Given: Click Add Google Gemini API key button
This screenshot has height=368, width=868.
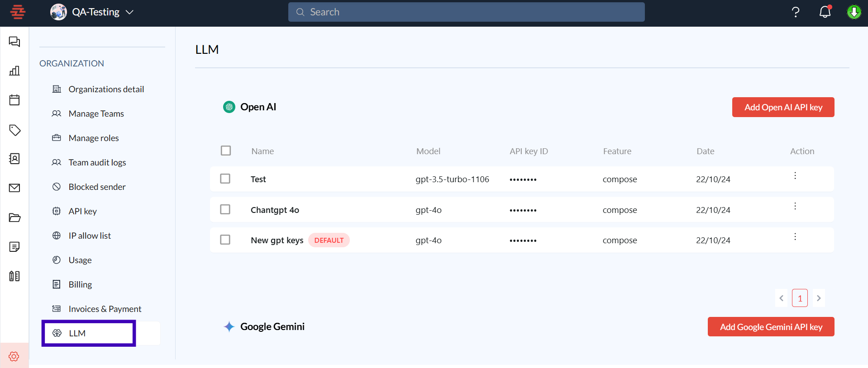Looking at the screenshot, I should [x=771, y=327].
